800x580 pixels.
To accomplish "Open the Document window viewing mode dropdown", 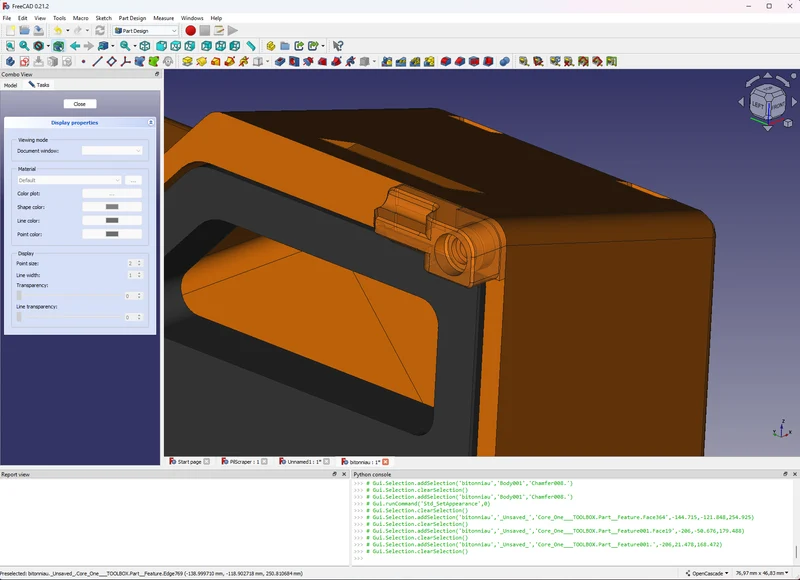I will (112, 151).
